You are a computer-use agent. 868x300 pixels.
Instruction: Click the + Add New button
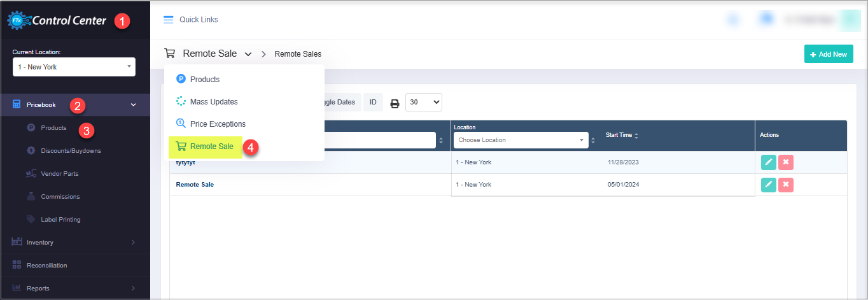click(829, 54)
